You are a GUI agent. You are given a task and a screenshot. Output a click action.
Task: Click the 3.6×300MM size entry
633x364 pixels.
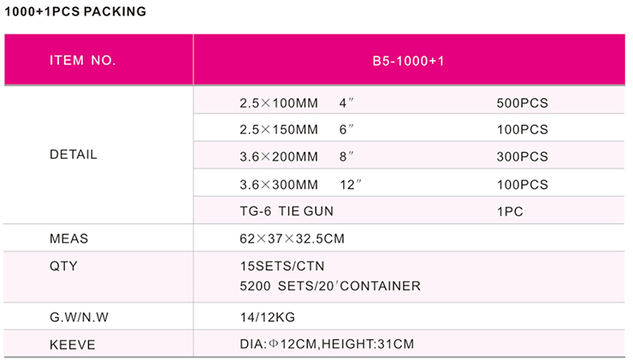278,185
